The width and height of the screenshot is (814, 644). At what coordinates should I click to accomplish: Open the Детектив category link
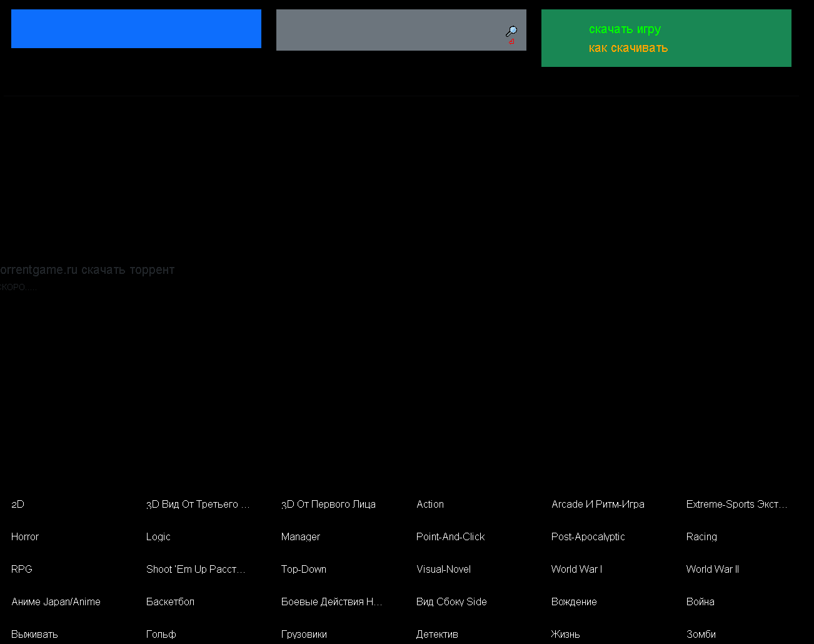pyautogui.click(x=437, y=634)
